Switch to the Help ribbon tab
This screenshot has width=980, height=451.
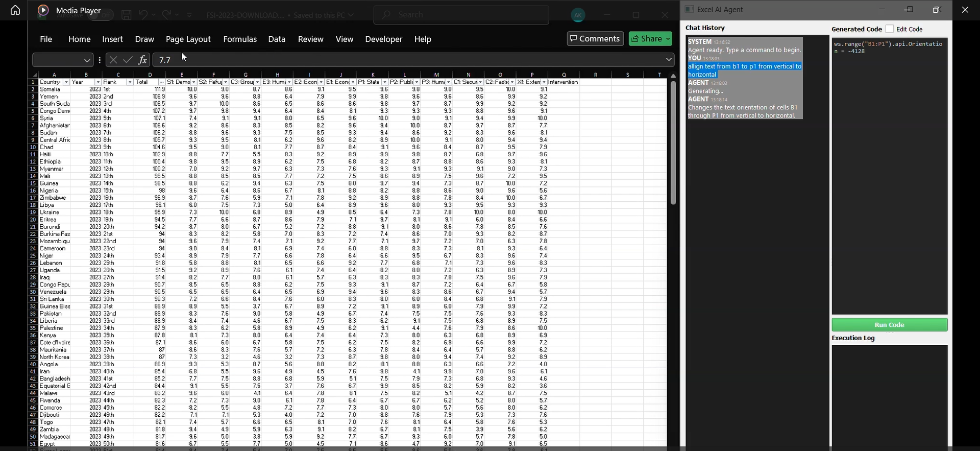423,39
